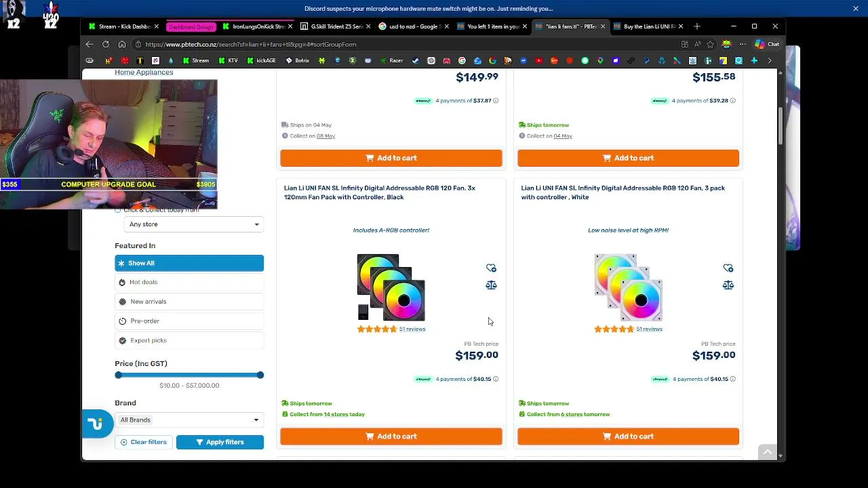Add $149.99 item to cart
This screenshot has height=488, width=868.
(x=391, y=158)
